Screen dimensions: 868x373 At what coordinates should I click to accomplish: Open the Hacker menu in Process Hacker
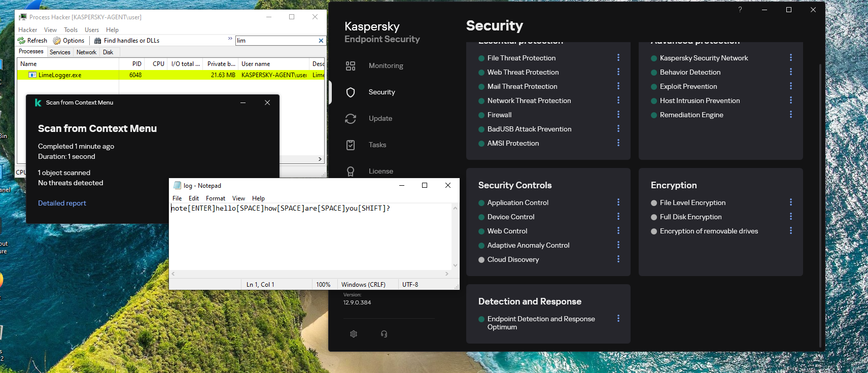tap(27, 30)
